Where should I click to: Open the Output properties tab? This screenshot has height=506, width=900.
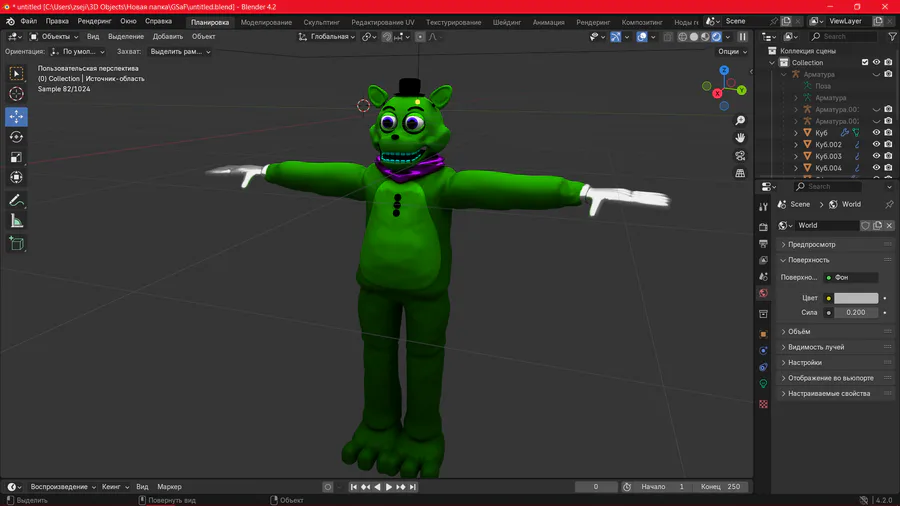coord(763,244)
